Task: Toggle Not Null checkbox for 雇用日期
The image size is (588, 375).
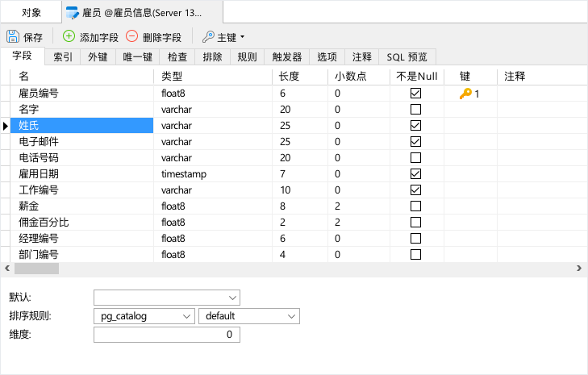Action: pos(415,173)
